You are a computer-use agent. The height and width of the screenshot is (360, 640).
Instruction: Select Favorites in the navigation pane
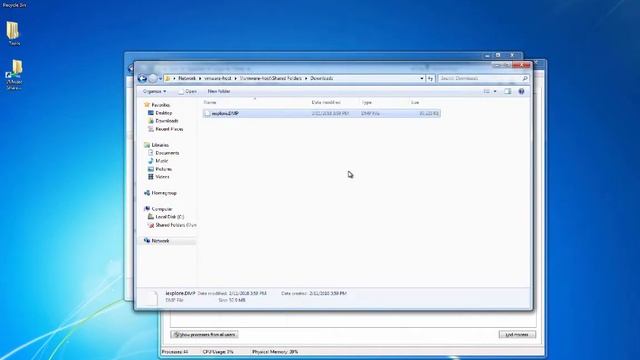coord(160,105)
